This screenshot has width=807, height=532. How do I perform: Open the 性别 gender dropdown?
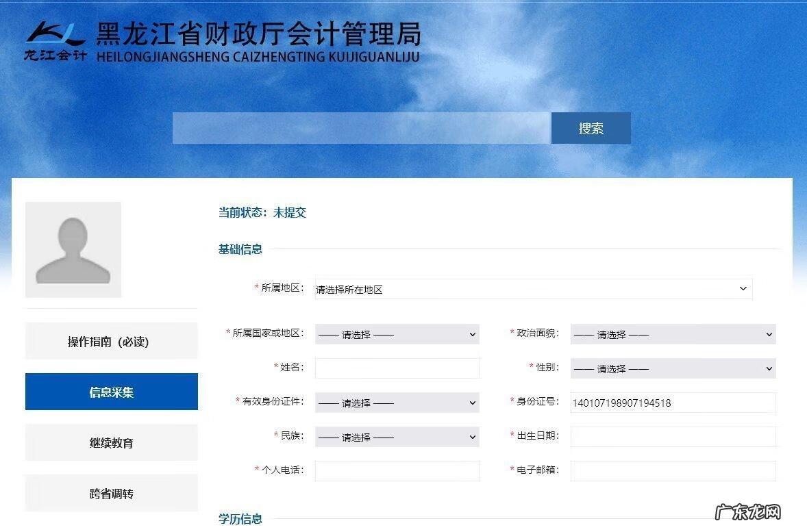coord(673,368)
